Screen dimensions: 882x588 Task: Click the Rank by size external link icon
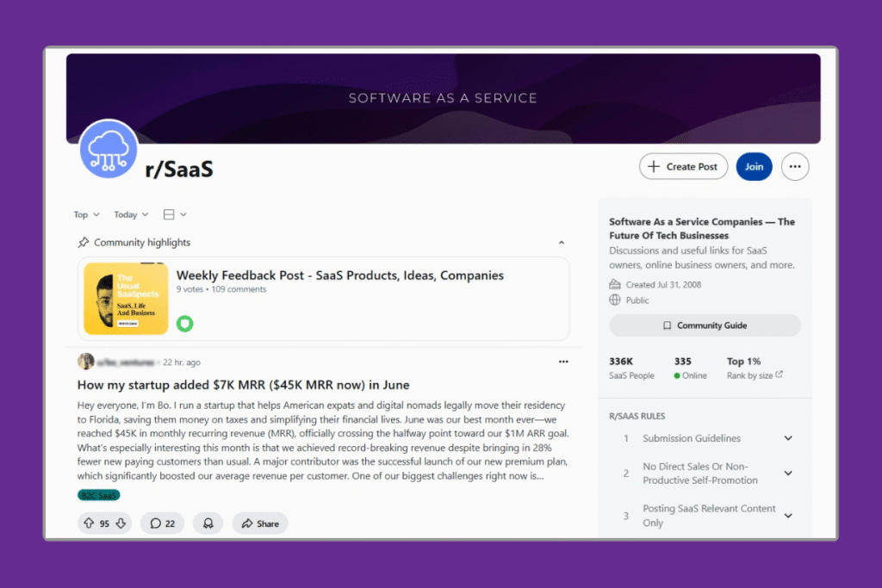pos(780,375)
